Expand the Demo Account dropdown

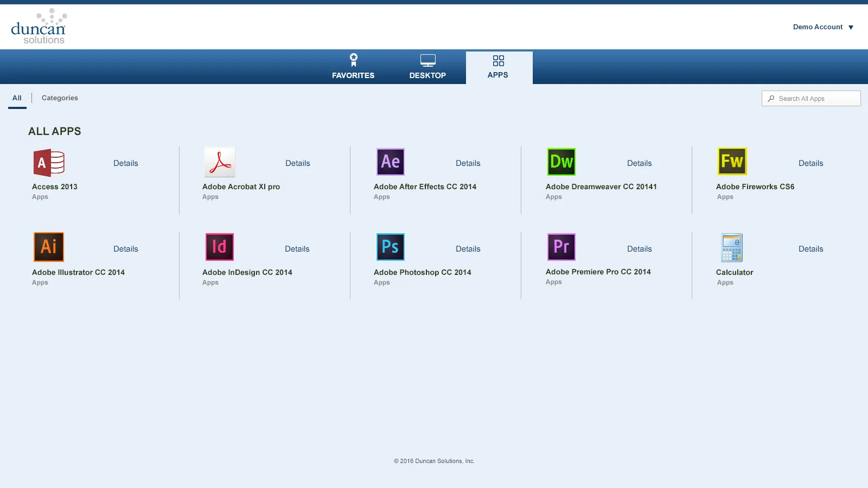[x=823, y=27]
